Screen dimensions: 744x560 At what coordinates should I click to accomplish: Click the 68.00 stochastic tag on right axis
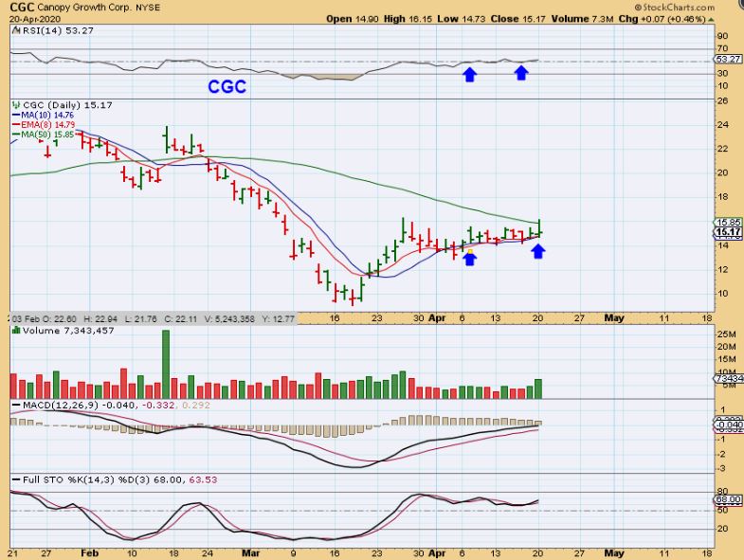727,499
